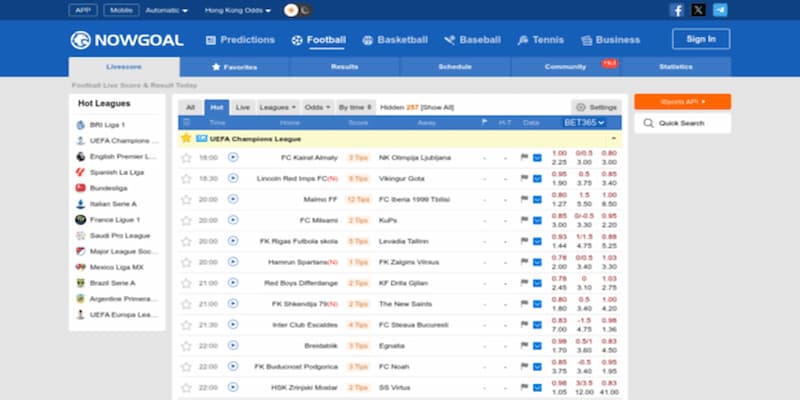Image resolution: width=800 pixels, height=400 pixels.
Task: Open live stream icon for FC Kairat Almaty
Action: [x=233, y=157]
